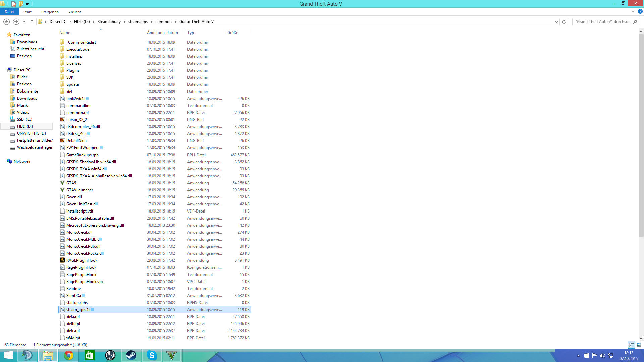
Task: Refresh the folder with the refresh icon
Action: [x=564, y=22]
